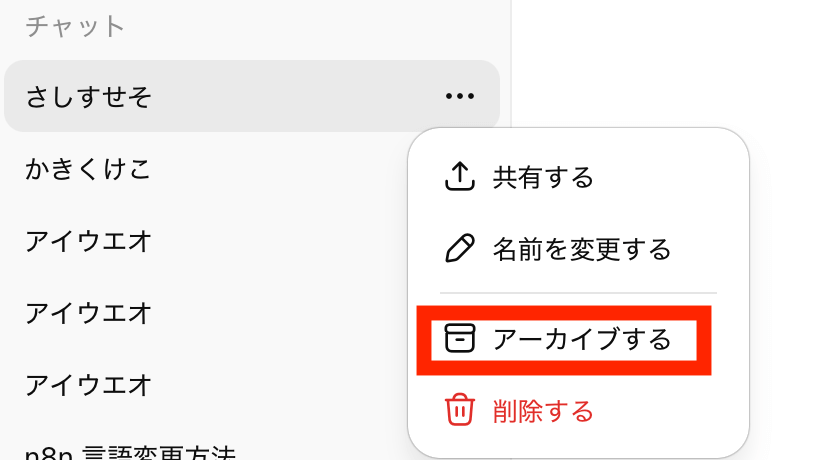The image size is (826, 460).
Task: Choose 削除する in red text
Action: 543,411
